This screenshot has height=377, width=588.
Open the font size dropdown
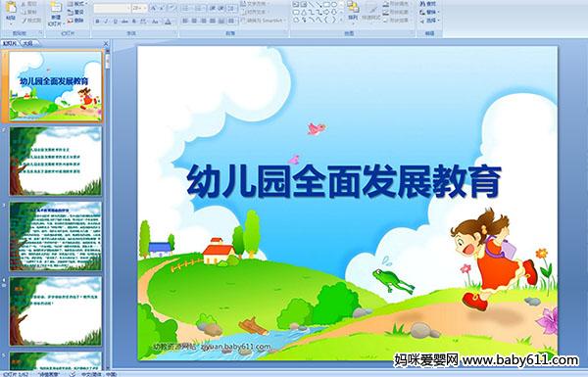[x=139, y=8]
